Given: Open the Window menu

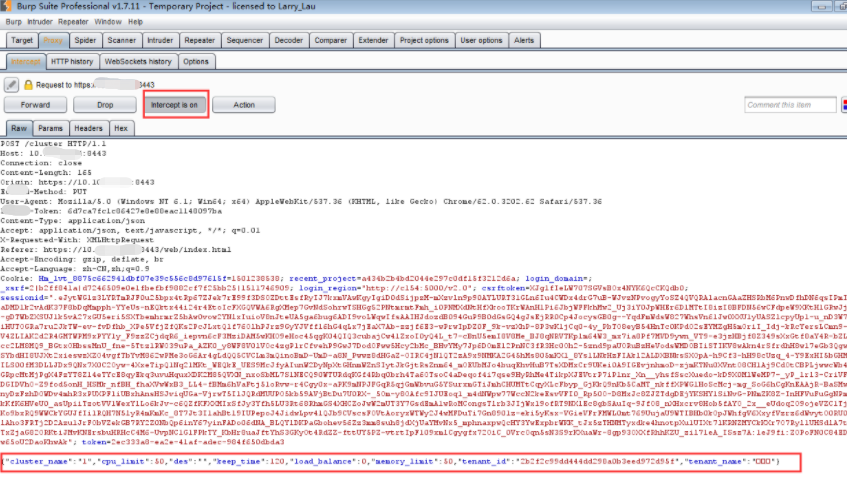Looking at the screenshot, I should point(107,22).
